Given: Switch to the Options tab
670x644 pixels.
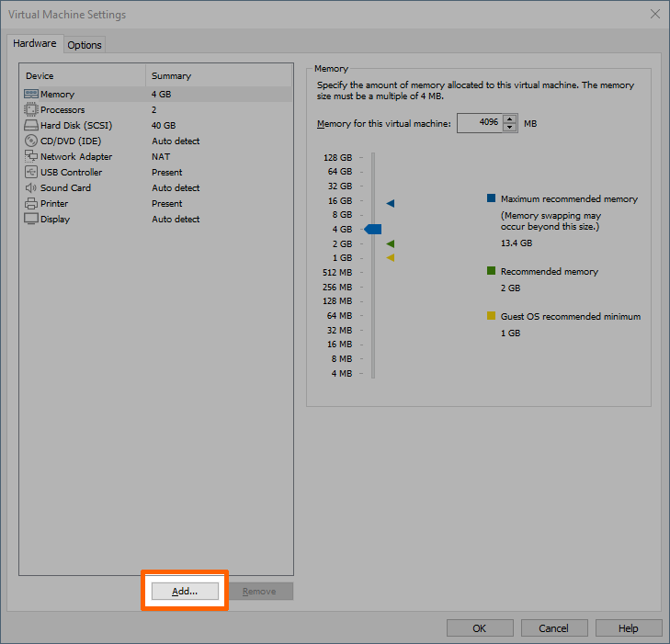Looking at the screenshot, I should 85,45.
